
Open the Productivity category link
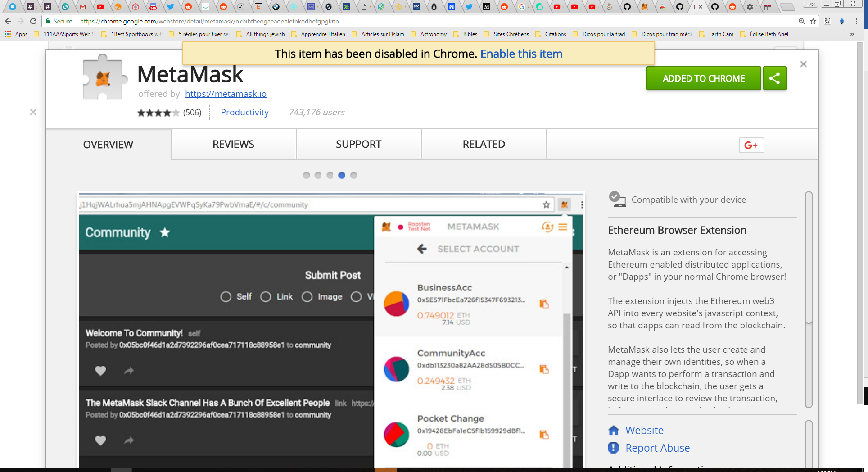244,112
